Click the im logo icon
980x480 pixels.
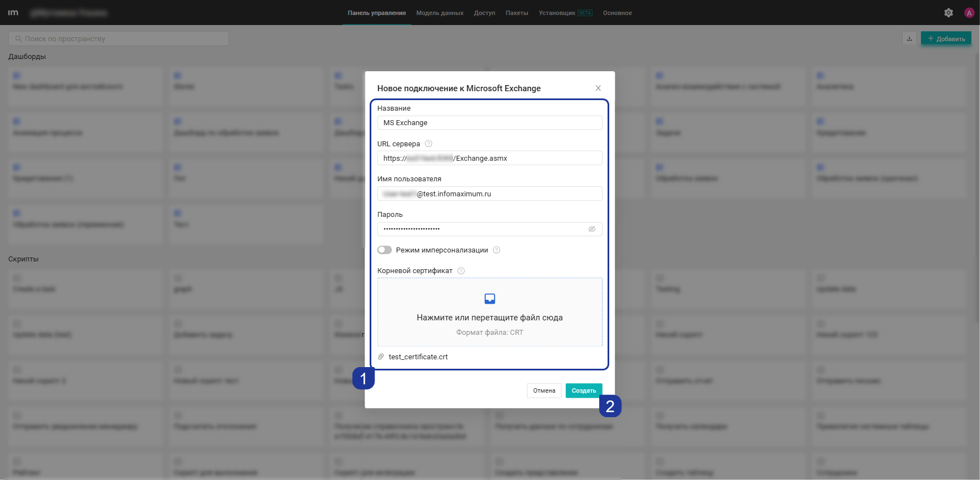click(x=13, y=12)
